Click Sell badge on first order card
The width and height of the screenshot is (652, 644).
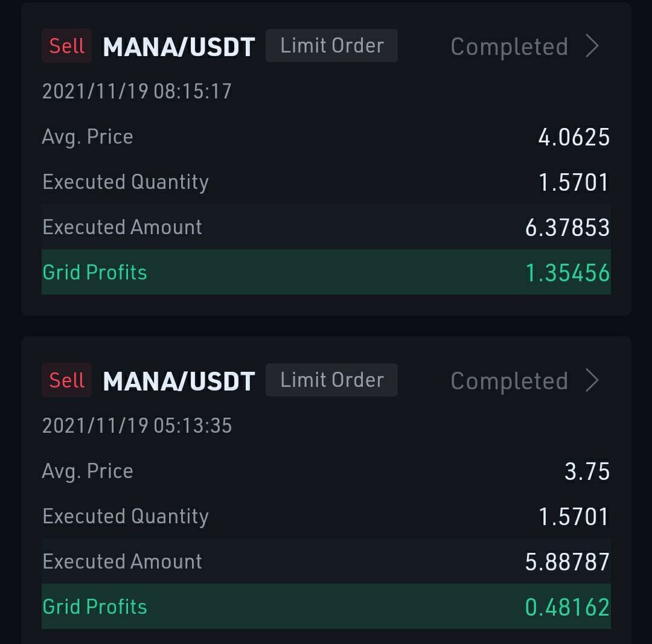click(66, 46)
